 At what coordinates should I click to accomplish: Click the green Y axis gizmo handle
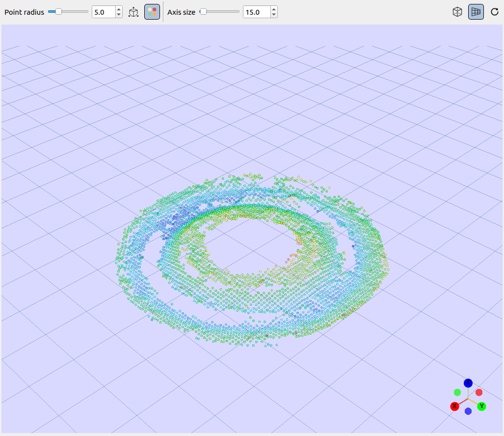point(481,406)
